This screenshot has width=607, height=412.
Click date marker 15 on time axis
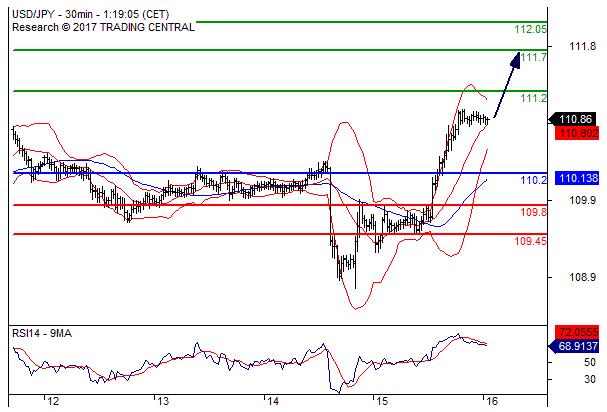pos(382,401)
